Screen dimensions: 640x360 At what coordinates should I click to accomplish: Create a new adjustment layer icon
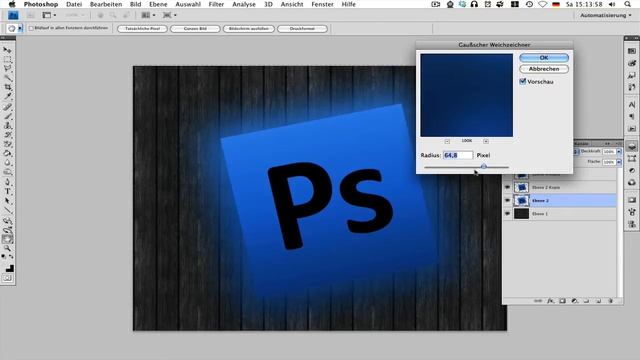[x=574, y=301]
